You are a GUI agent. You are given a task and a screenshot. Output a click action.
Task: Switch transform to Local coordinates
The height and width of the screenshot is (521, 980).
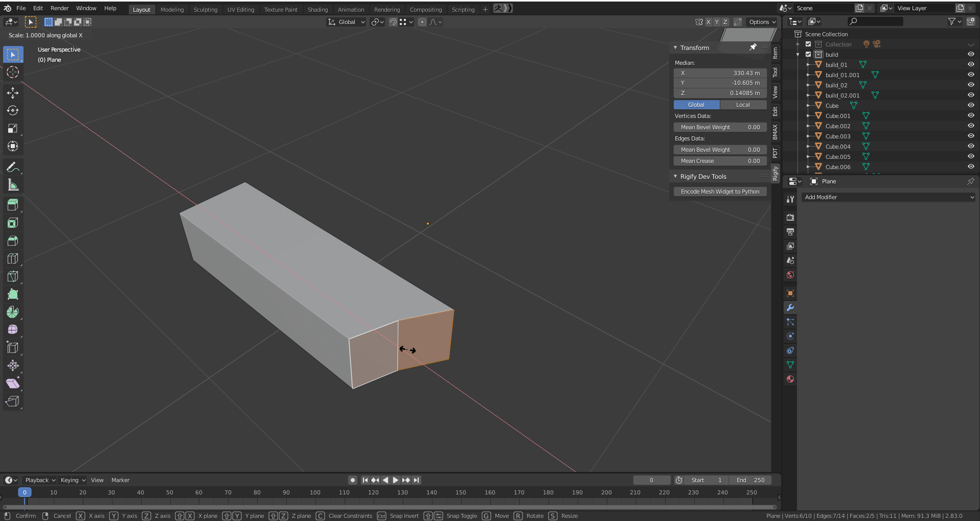click(743, 105)
